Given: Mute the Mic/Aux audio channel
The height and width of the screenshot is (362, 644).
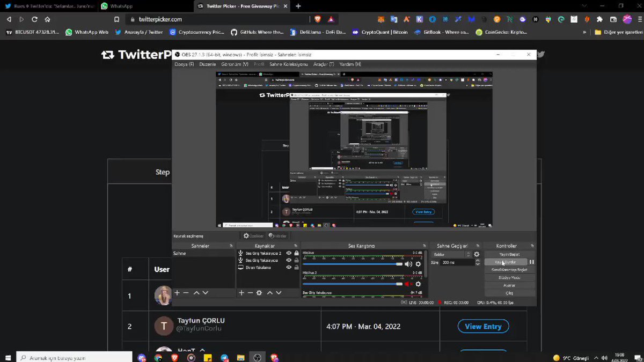Looking at the screenshot, I should (408, 264).
